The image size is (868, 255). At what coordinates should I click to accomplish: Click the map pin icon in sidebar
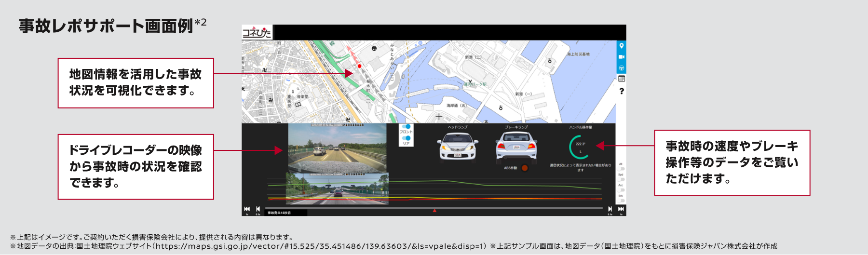tap(621, 46)
